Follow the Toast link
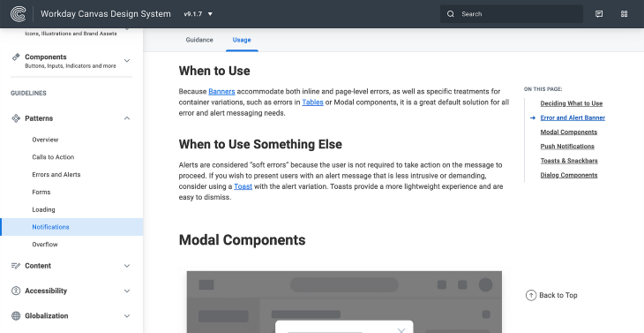Viewport: 644px width, 333px height. pos(243,186)
